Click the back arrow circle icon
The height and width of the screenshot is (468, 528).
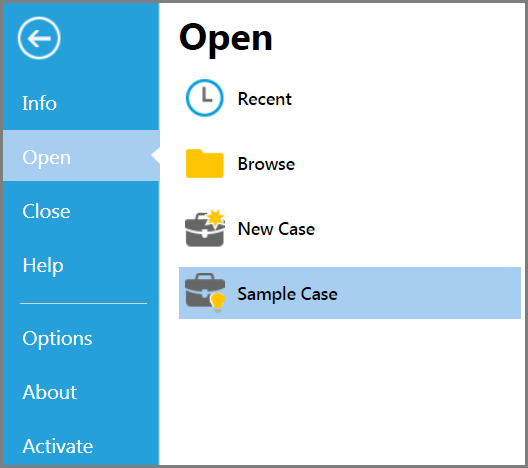(x=39, y=38)
